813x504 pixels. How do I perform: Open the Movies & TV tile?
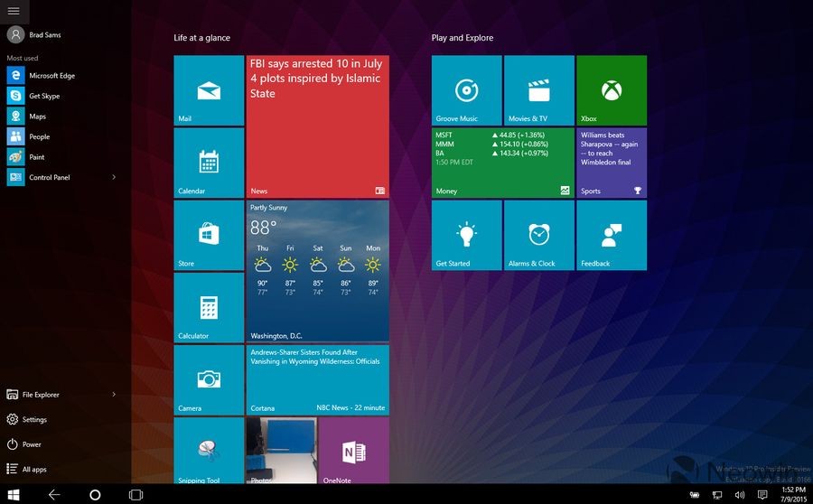coord(539,90)
